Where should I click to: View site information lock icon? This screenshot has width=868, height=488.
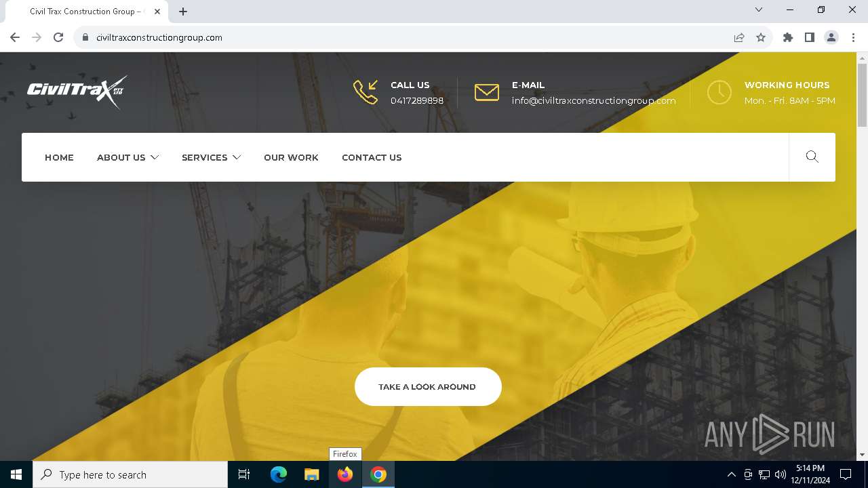[x=85, y=37]
